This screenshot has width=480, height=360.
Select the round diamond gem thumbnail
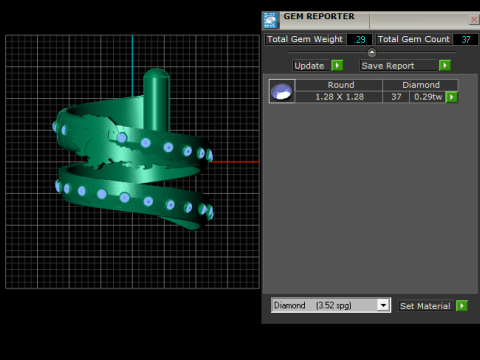click(282, 91)
